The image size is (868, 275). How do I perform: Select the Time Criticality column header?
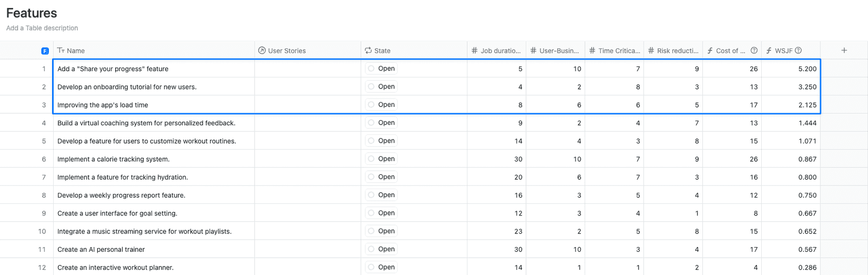[x=619, y=51]
